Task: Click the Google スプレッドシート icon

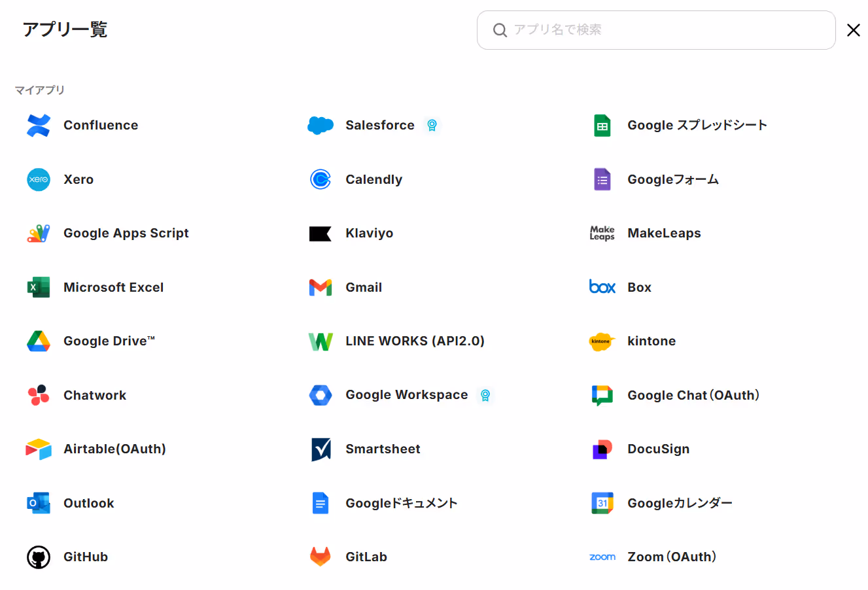Action: [x=602, y=126]
